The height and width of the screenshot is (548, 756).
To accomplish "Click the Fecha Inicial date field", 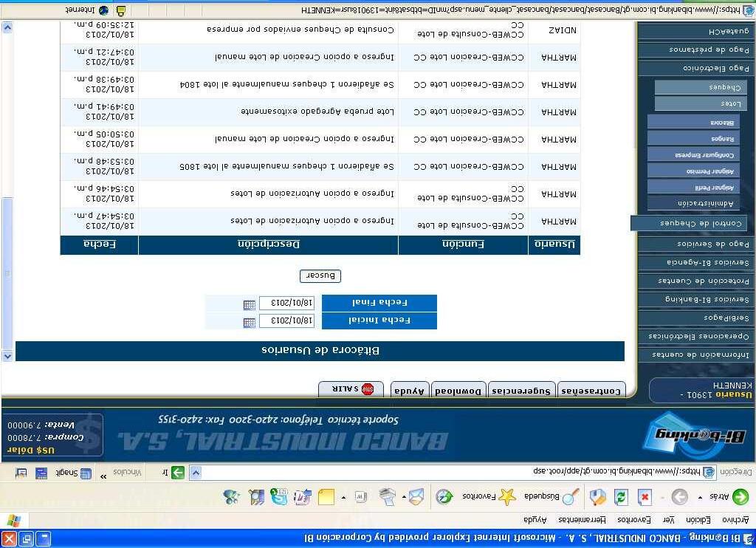I will point(287,321).
